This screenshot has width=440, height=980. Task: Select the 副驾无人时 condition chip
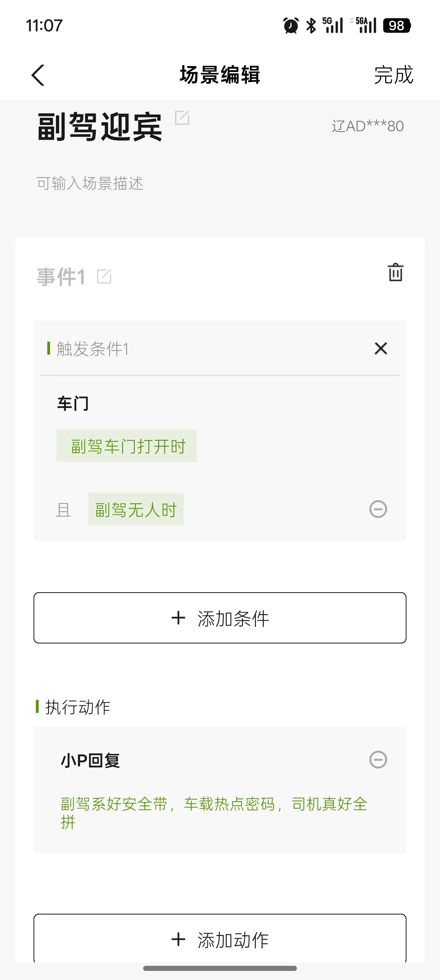coord(136,509)
